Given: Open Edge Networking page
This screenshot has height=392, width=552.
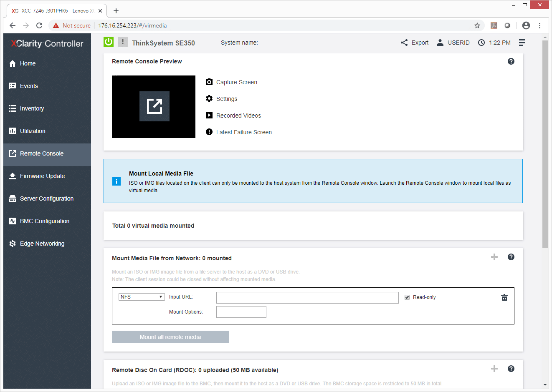Looking at the screenshot, I should tap(47, 244).
